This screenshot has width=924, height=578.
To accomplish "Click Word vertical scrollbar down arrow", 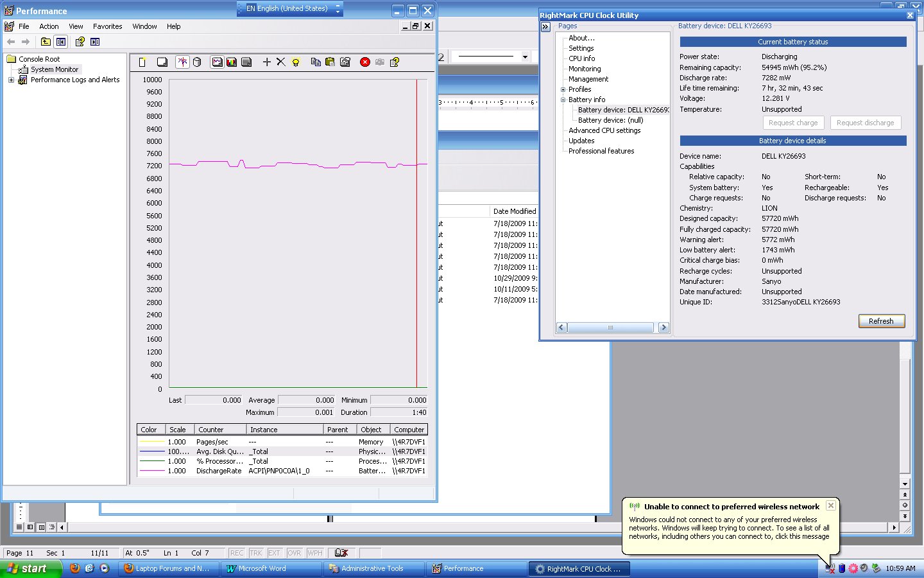I will (905, 484).
